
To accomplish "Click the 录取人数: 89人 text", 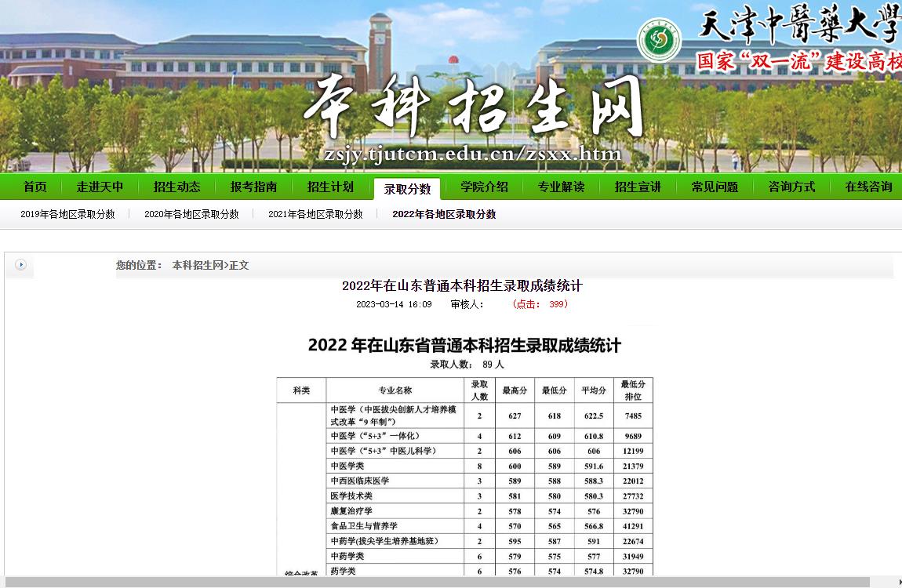I will point(467,364).
